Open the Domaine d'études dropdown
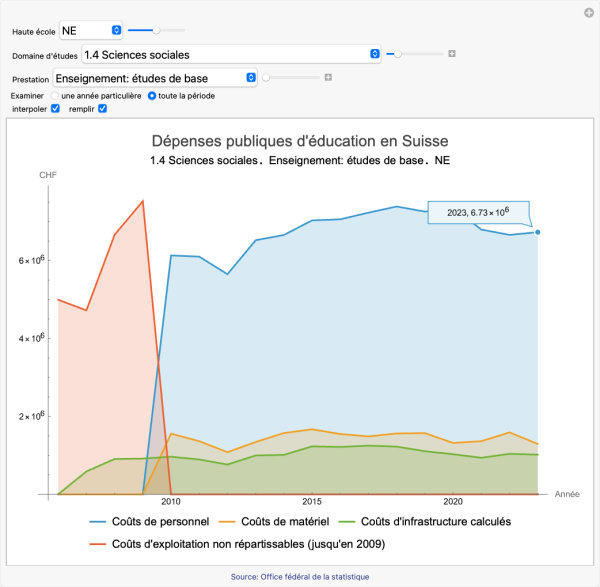The image size is (600, 587). (231, 54)
